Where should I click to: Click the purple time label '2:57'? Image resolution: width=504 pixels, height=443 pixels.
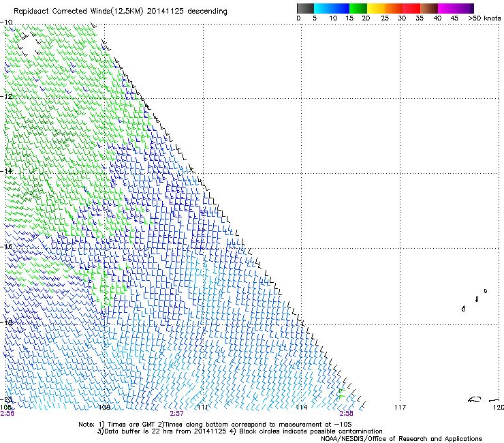[x=177, y=414]
